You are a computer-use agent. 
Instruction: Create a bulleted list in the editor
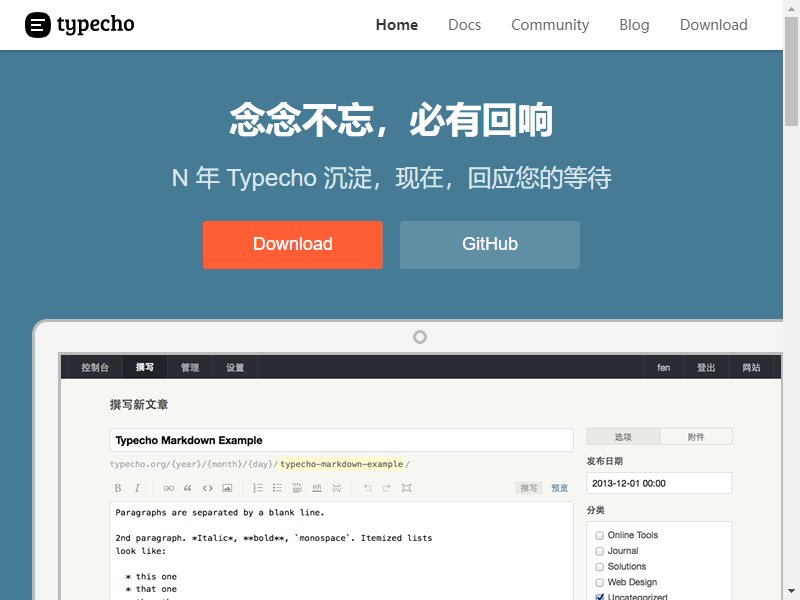[x=277, y=488]
